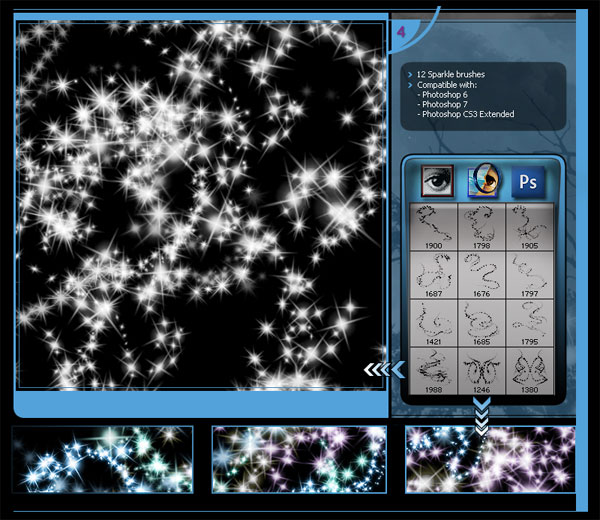Choose the butterfly brush labeled 1380
Screen dimensions: 600x520
point(530,369)
